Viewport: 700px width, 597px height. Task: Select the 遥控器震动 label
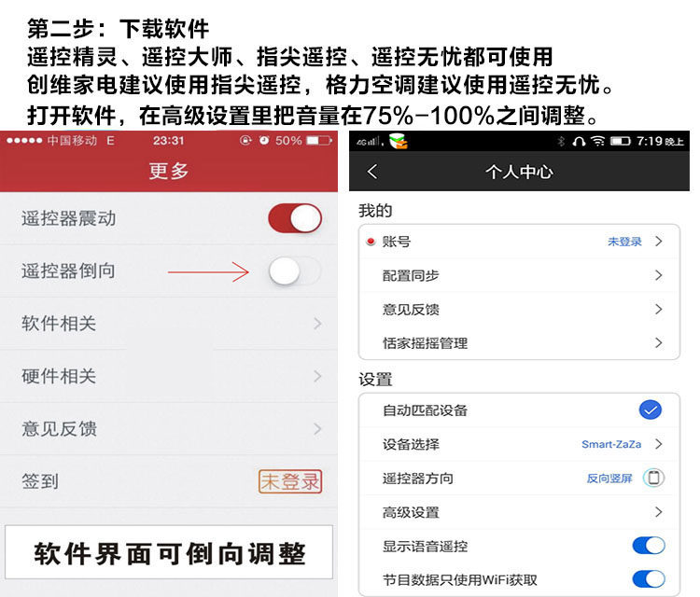tap(69, 218)
